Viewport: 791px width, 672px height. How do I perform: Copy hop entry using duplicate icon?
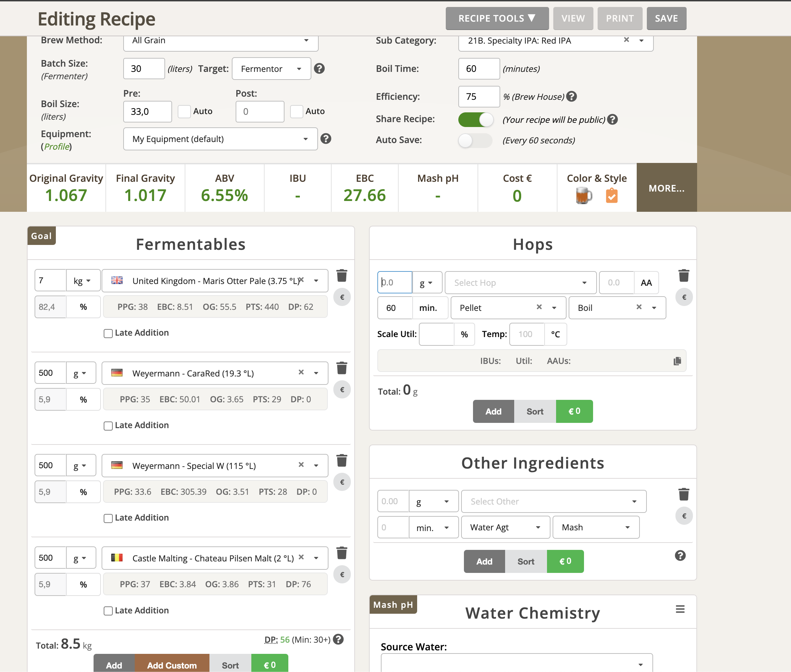point(677,361)
